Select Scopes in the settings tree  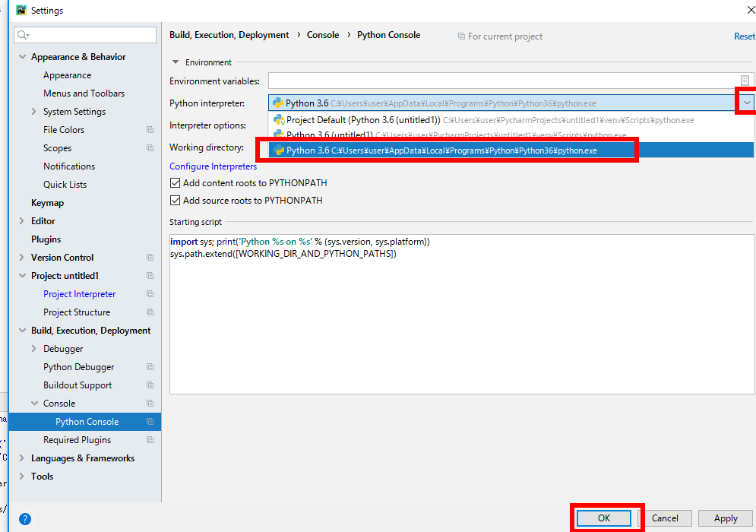pyautogui.click(x=58, y=148)
